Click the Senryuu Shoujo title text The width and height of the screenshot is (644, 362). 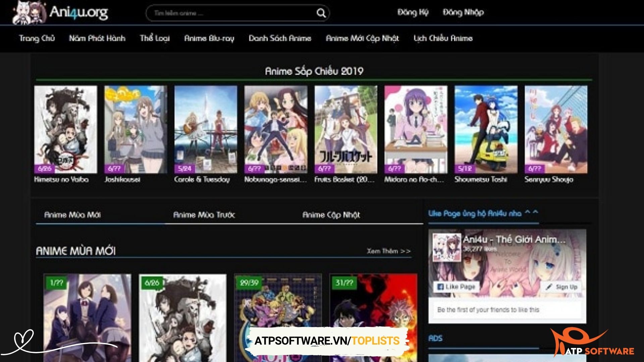click(x=549, y=179)
